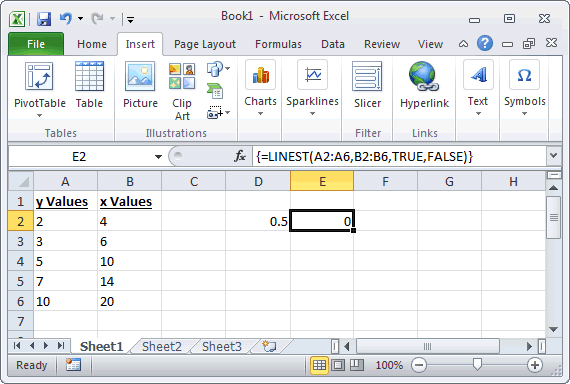Click the Insert Worksheet icon
570x384 pixels.
point(269,346)
